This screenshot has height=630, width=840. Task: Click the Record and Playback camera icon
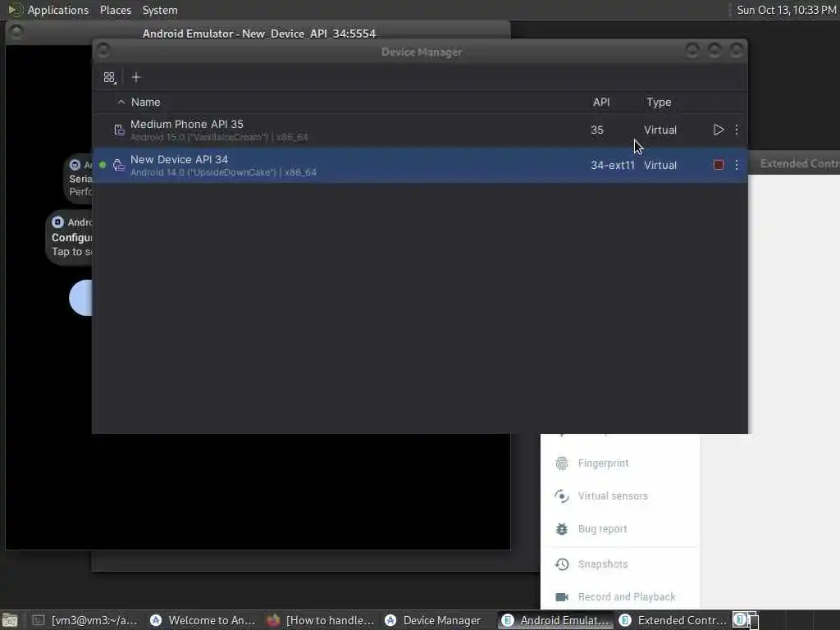pos(561,597)
